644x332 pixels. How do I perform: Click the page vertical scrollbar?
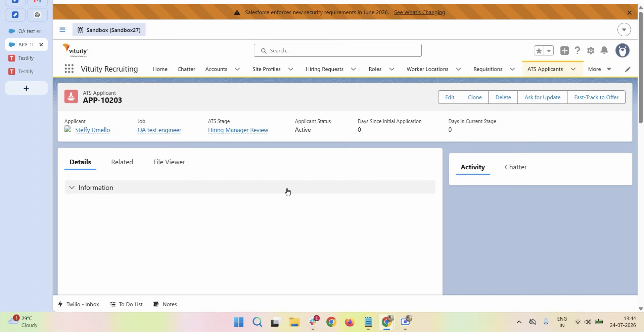click(x=641, y=67)
